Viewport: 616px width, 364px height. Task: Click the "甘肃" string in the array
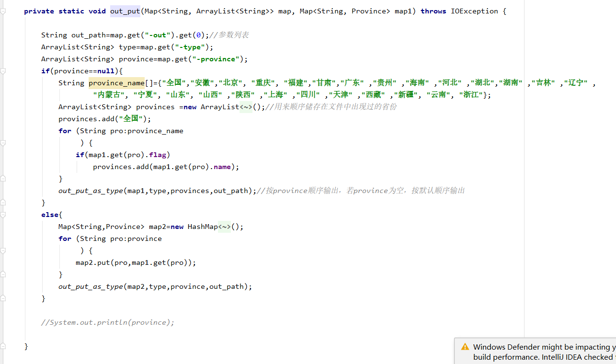click(323, 83)
